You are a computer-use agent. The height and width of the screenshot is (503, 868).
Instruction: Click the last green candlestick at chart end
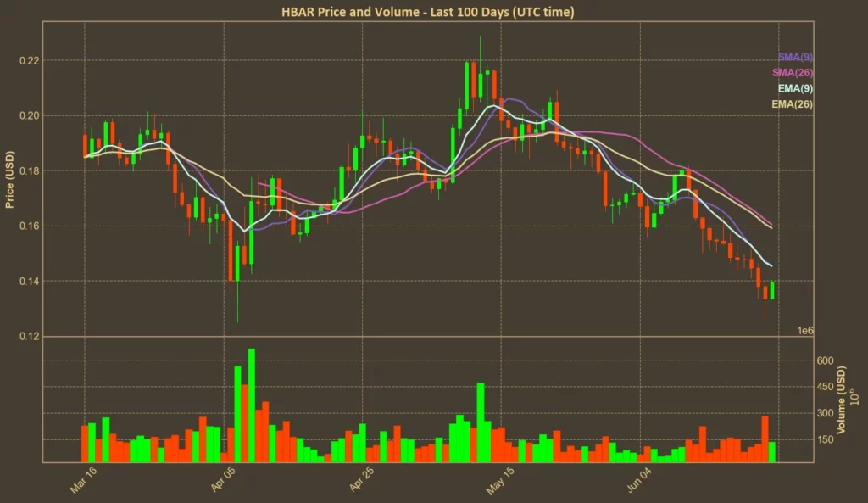tap(772, 290)
